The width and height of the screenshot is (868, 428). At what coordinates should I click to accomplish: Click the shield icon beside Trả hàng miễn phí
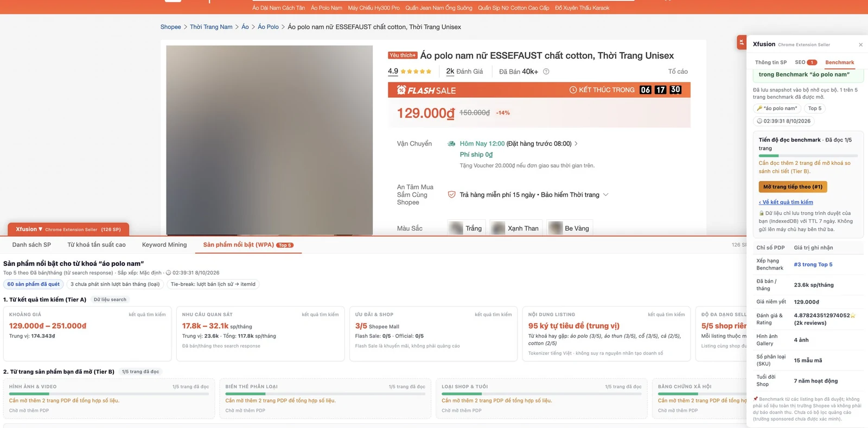451,195
